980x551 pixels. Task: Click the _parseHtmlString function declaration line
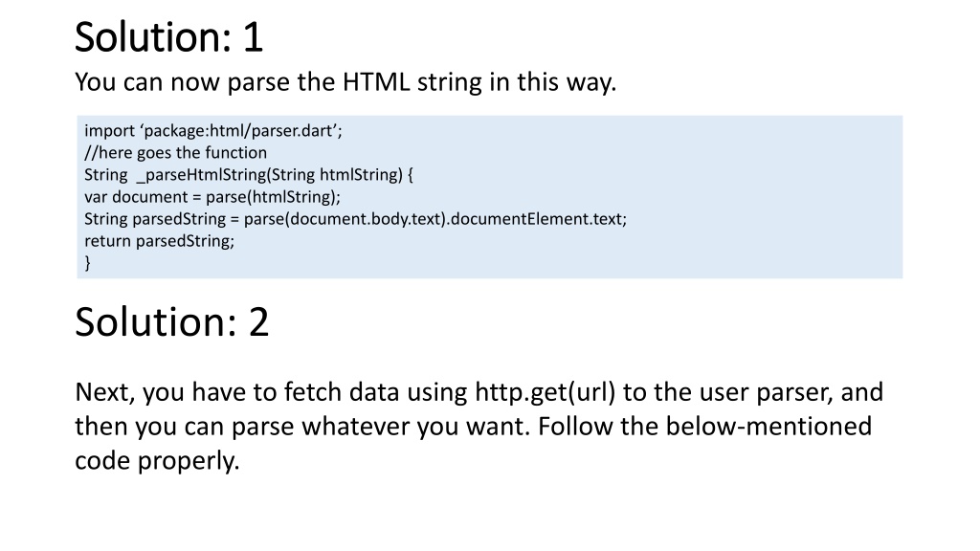click(x=249, y=175)
